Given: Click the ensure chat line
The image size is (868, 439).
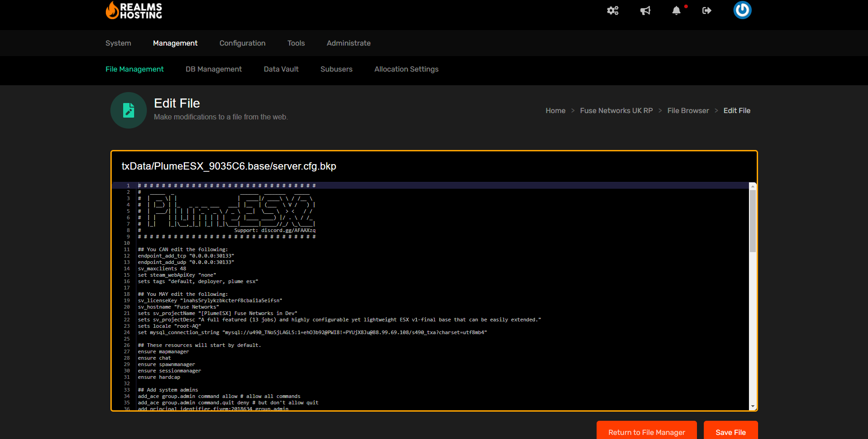Looking at the screenshot, I should 154,358.
